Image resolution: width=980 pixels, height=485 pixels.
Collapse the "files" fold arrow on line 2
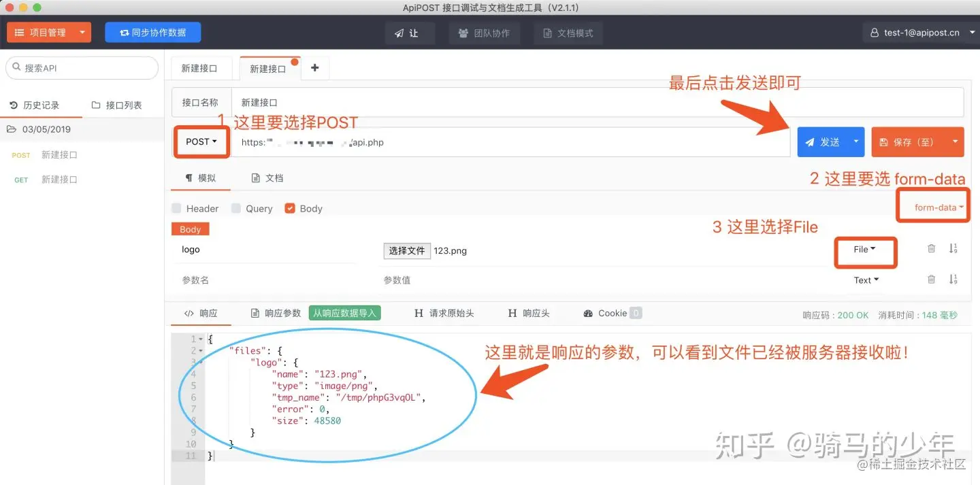201,351
